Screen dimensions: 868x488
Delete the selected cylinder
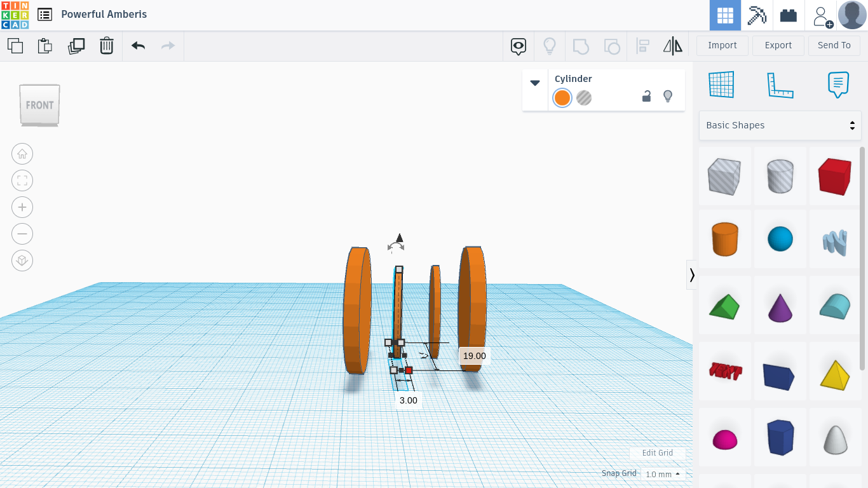[107, 46]
